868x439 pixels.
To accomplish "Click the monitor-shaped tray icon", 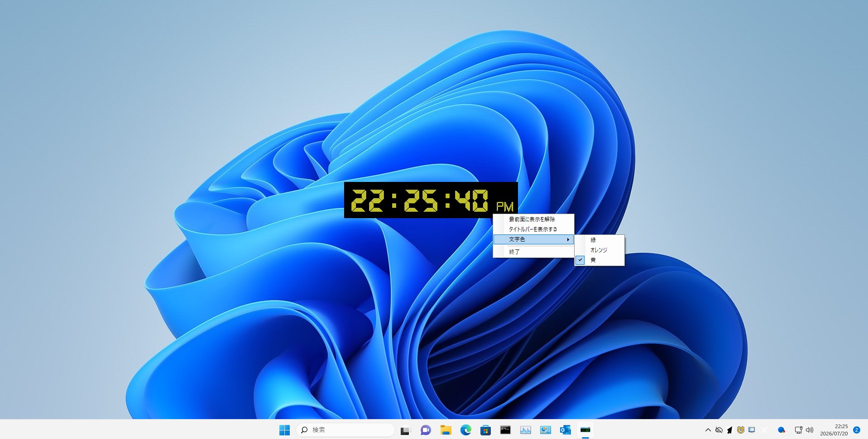I will (x=752, y=430).
